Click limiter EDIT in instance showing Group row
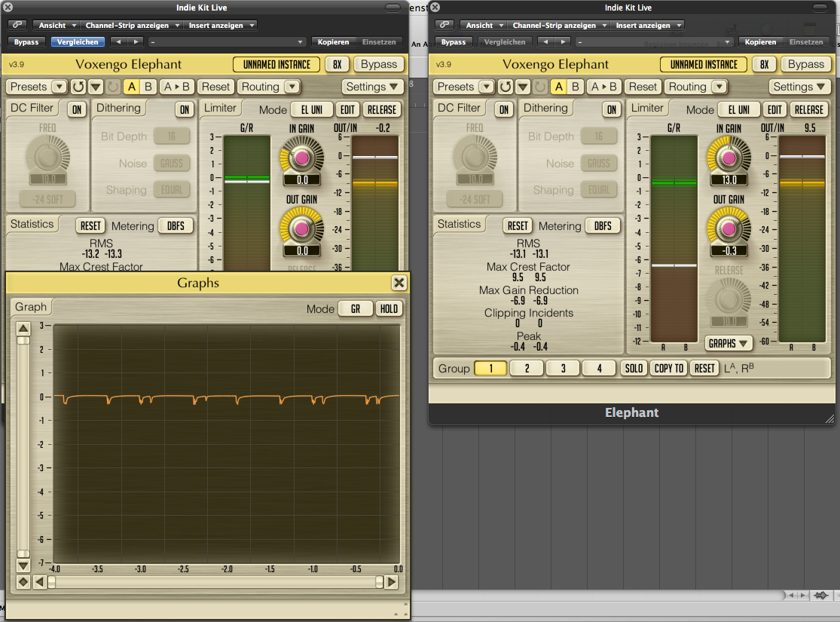The height and width of the screenshot is (622, 840). pyautogui.click(x=774, y=109)
